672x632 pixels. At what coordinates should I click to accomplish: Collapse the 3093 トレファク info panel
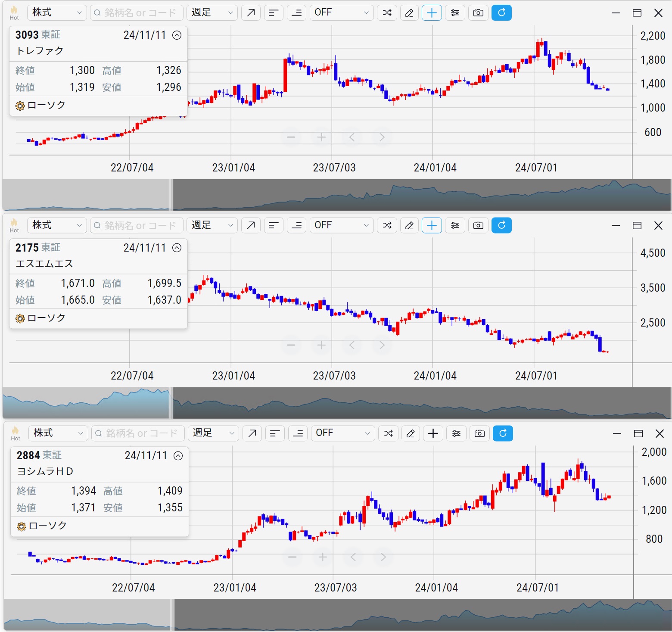pos(177,35)
